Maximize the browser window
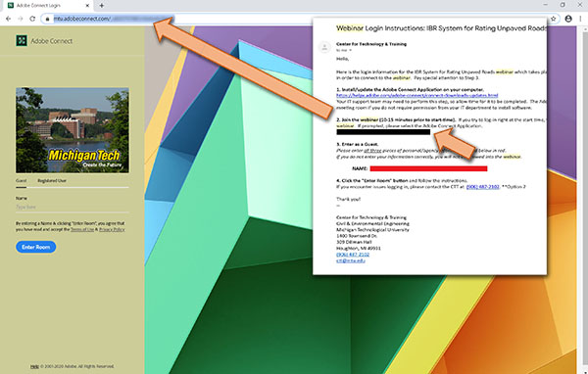The height and width of the screenshot is (374, 588). [x=563, y=5]
